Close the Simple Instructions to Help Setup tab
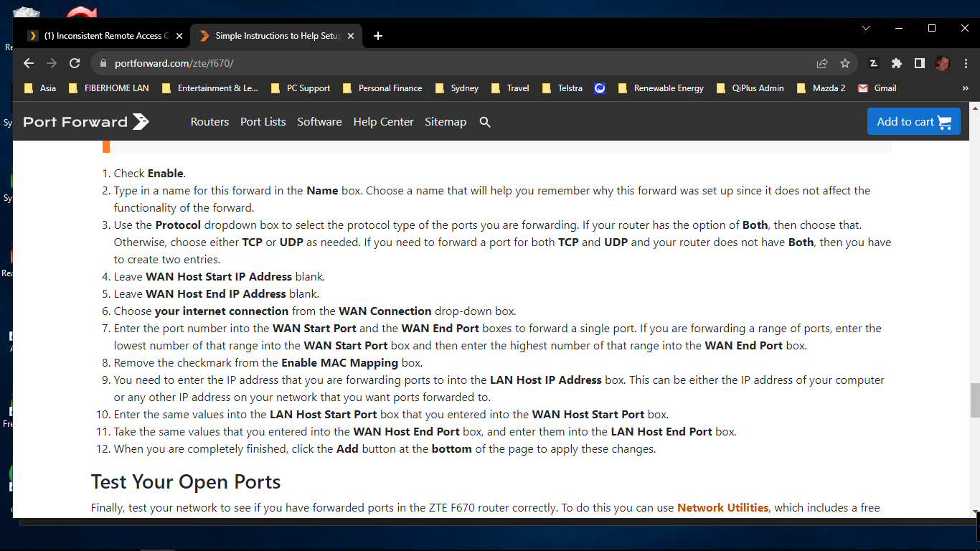This screenshot has width=980, height=551. [351, 36]
